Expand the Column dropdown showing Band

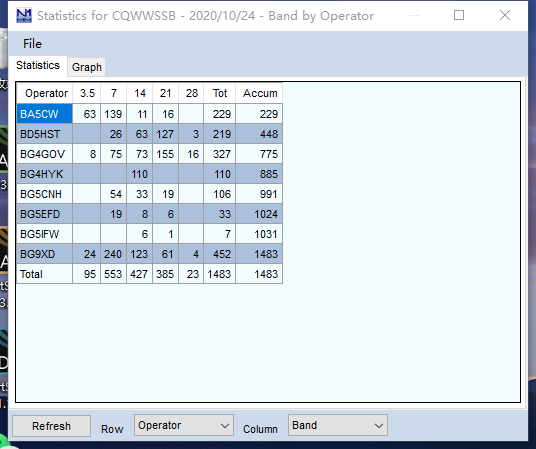tap(338, 425)
